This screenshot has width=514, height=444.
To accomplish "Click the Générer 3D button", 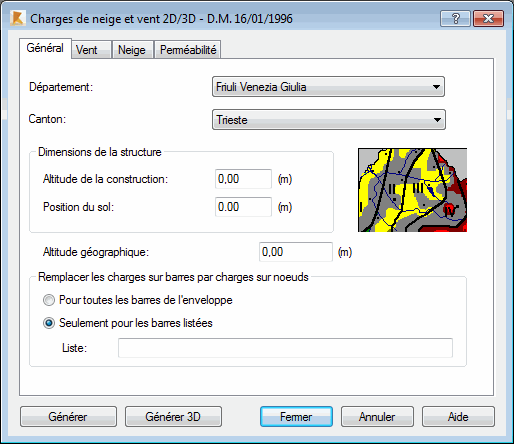I will pyautogui.click(x=173, y=417).
